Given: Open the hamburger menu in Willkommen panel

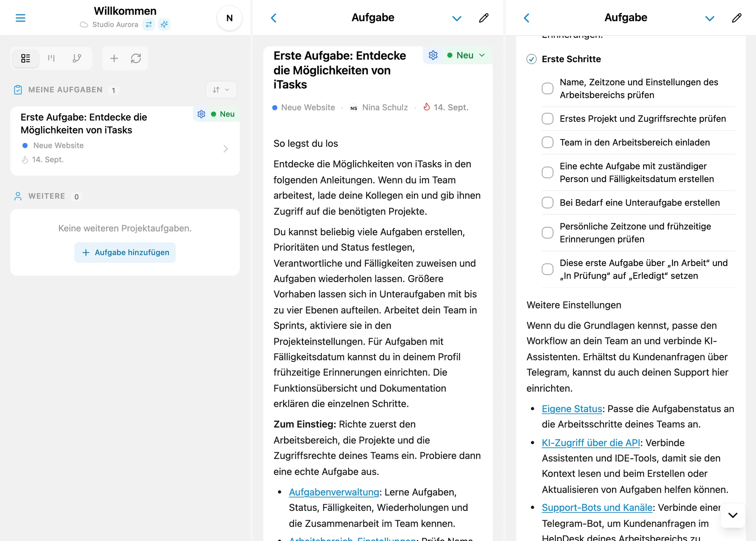Looking at the screenshot, I should [20, 18].
